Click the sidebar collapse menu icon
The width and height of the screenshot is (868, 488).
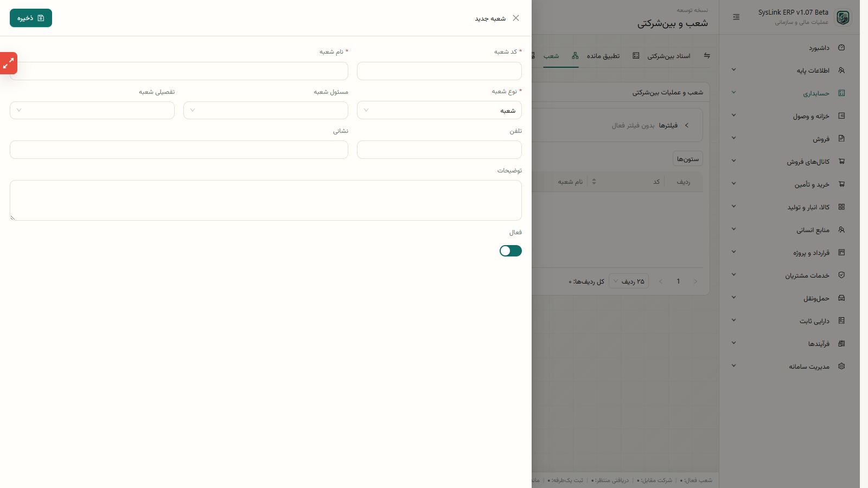point(736,17)
